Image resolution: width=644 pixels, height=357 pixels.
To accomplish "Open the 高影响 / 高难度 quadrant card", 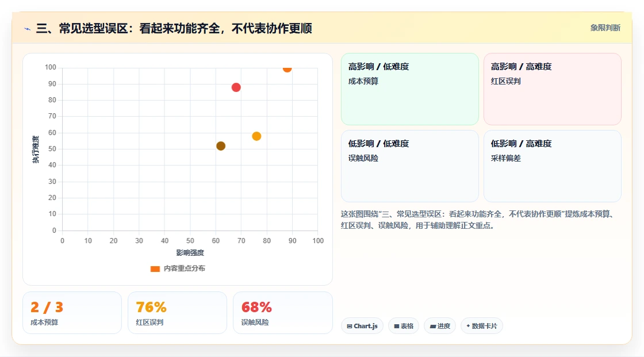I will pyautogui.click(x=553, y=89).
